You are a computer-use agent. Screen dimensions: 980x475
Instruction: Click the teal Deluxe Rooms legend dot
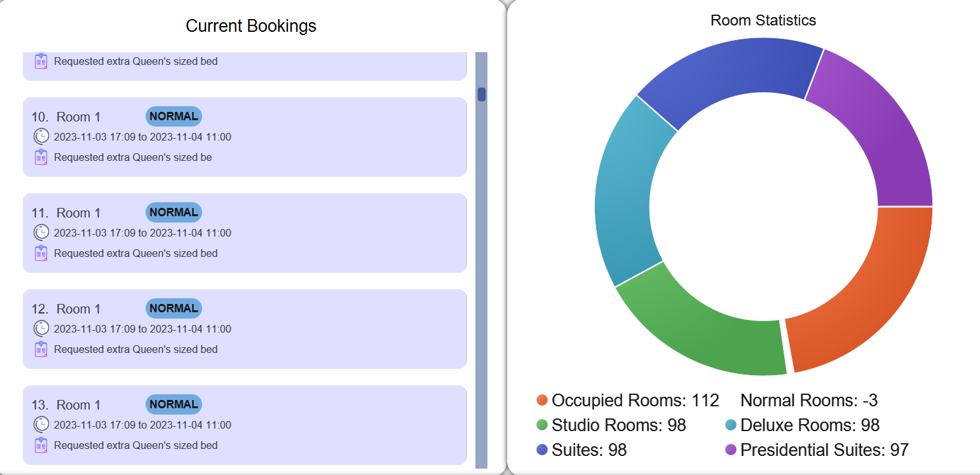click(x=731, y=425)
